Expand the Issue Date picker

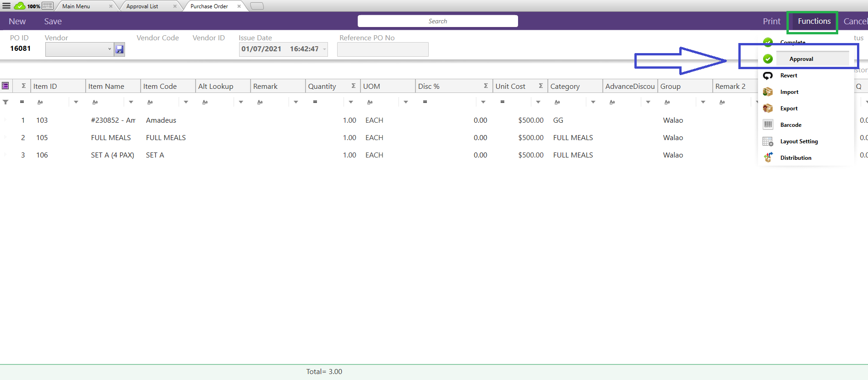coord(324,49)
